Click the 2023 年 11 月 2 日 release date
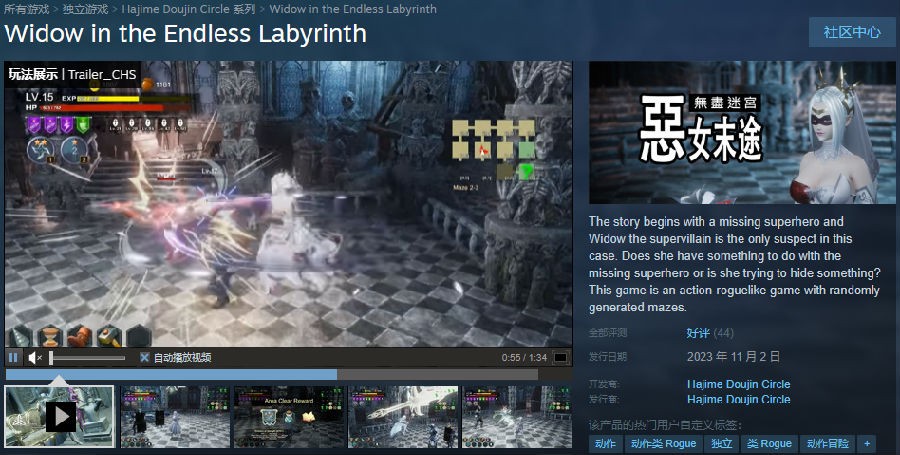Screen dimensions: 900x455 pyautogui.click(x=733, y=356)
